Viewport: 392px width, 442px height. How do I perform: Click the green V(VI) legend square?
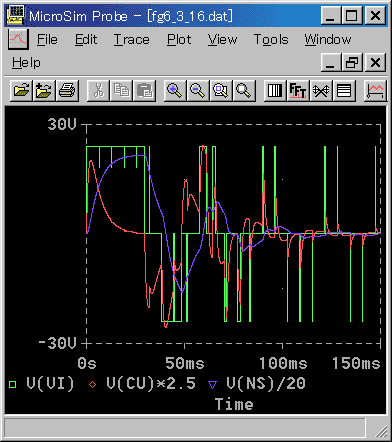[x=13, y=385]
